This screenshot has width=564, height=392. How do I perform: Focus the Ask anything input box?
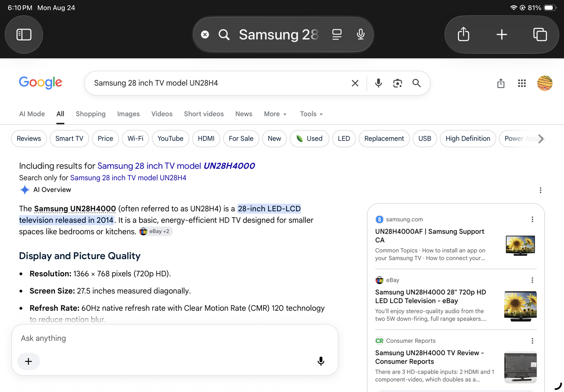coord(175,338)
